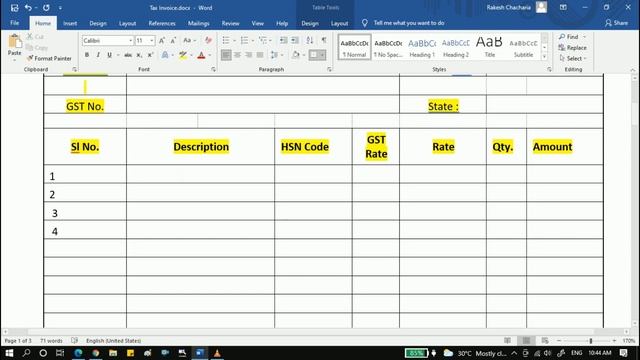Align text to the left
This screenshot has height=360, width=640.
pyautogui.click(x=226, y=55)
